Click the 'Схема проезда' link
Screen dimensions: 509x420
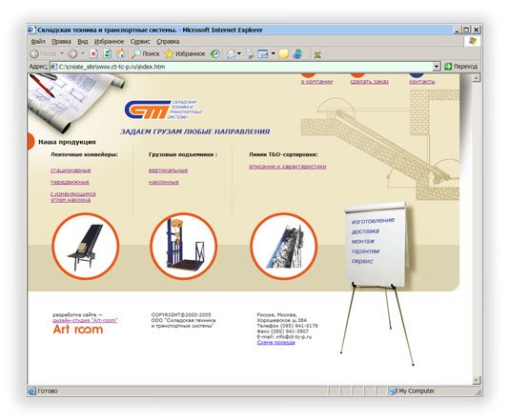pos(275,343)
